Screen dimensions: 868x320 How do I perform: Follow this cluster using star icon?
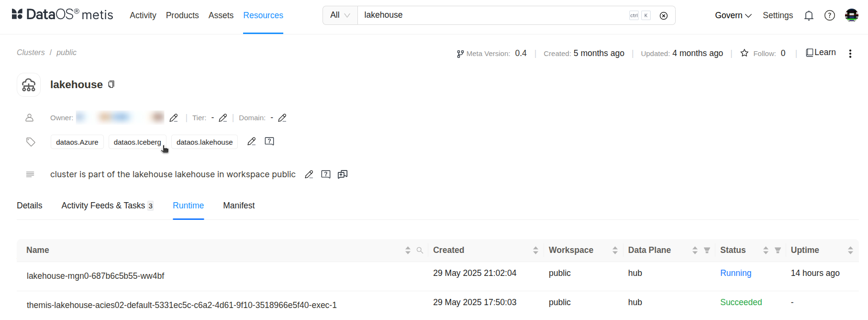(744, 53)
